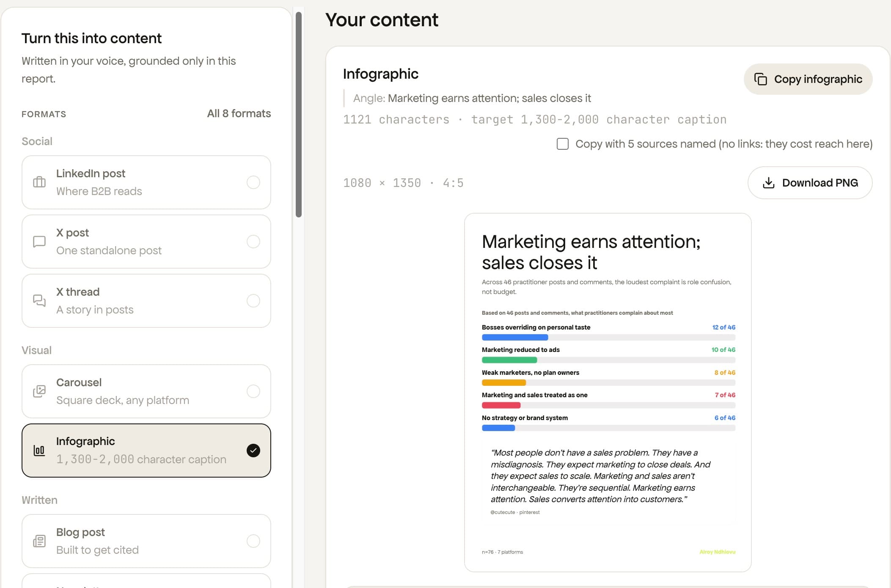Click the A story in posts subtitle
The height and width of the screenshot is (588, 891).
(x=95, y=310)
